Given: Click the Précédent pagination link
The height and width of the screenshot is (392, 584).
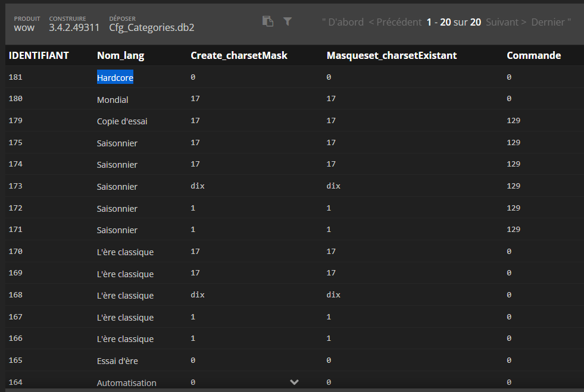Looking at the screenshot, I should click(395, 22).
